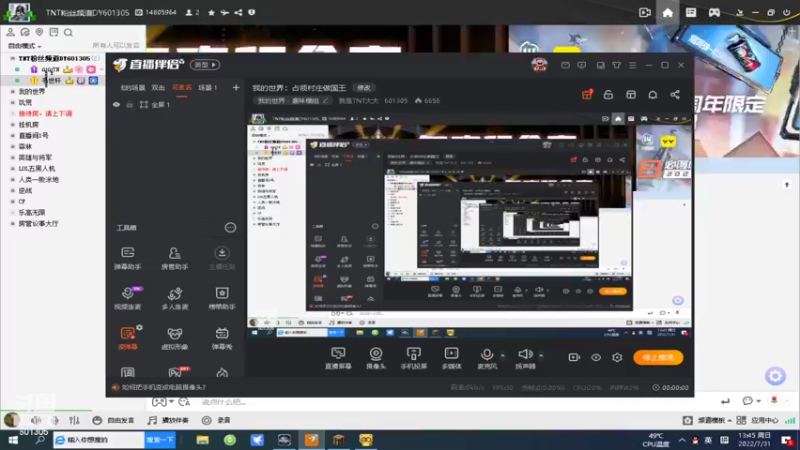
Task: Click the favorite star in YY channel header
Action: pyautogui.click(x=211, y=12)
